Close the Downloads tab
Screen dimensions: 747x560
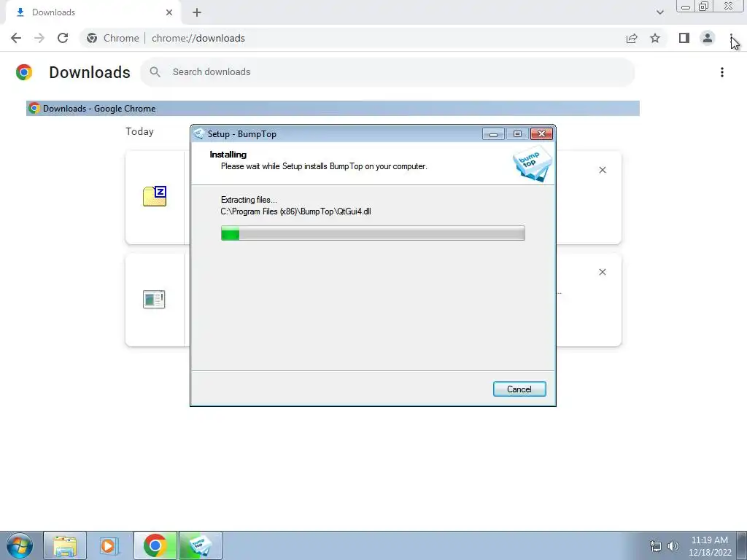tap(169, 12)
